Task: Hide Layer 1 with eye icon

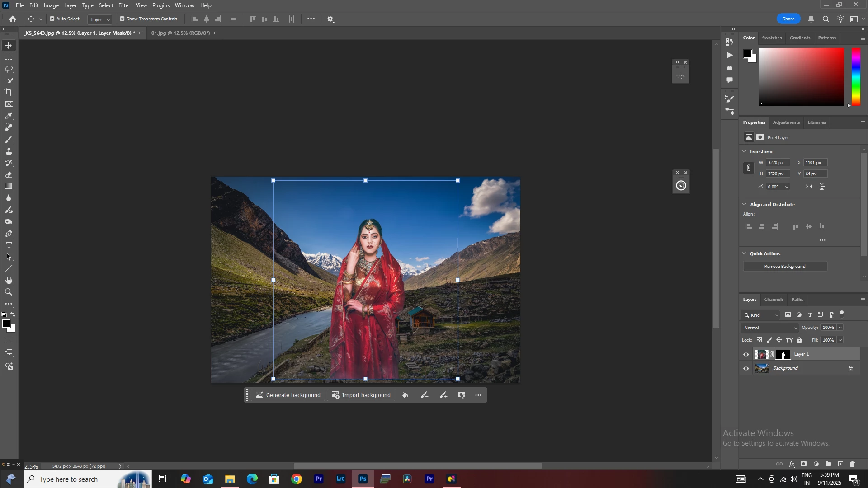Action: click(746, 355)
